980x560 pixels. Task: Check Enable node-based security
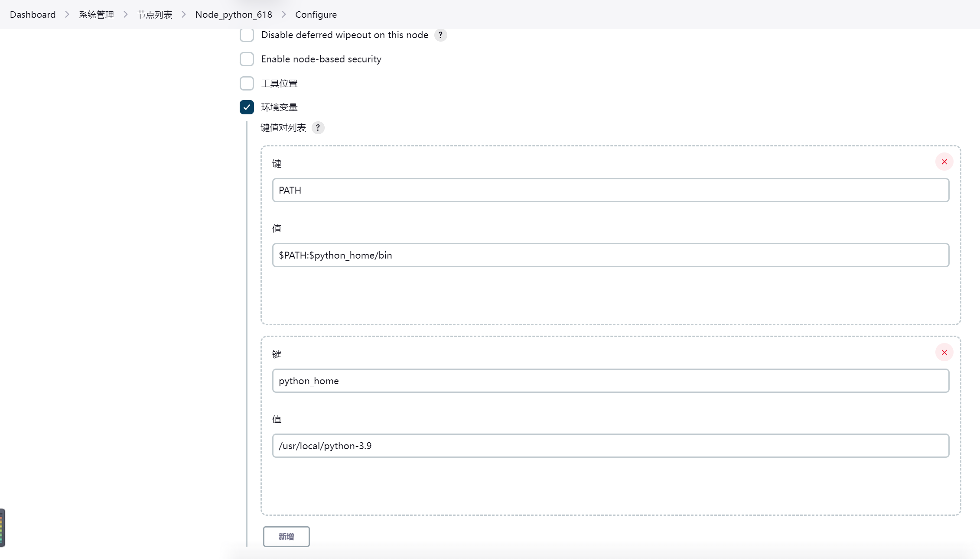247,59
